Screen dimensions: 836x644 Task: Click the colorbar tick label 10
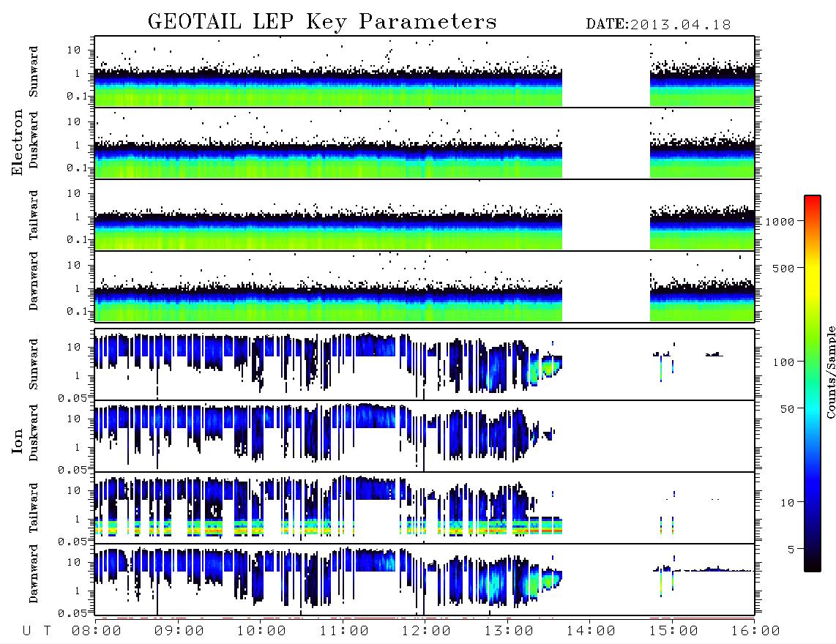click(x=787, y=503)
